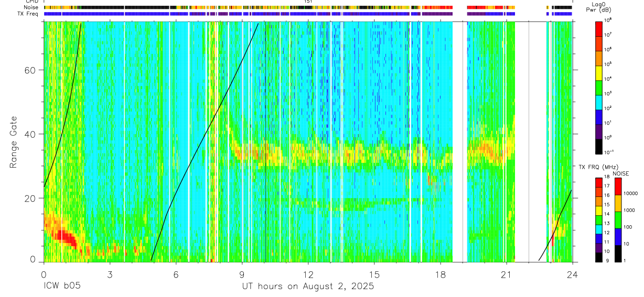Select the "Noise" row label above the plot
The image size is (644, 297).
point(31,7)
